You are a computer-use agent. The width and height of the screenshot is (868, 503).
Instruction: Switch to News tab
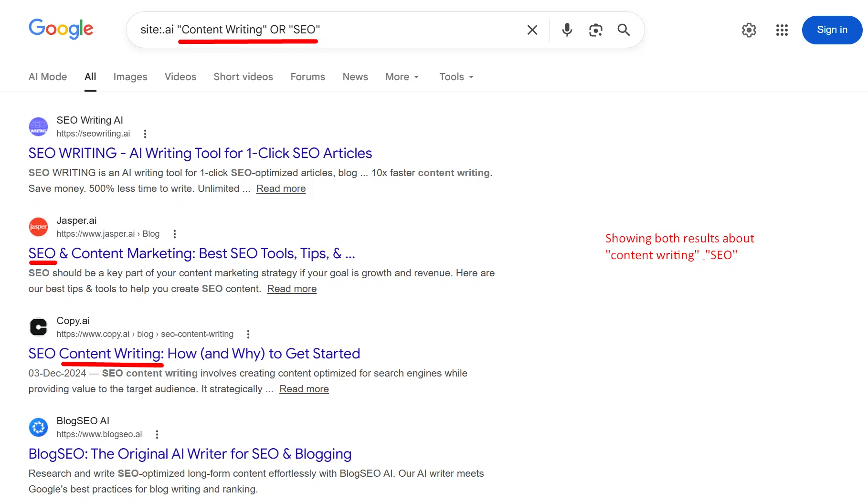pyautogui.click(x=355, y=77)
